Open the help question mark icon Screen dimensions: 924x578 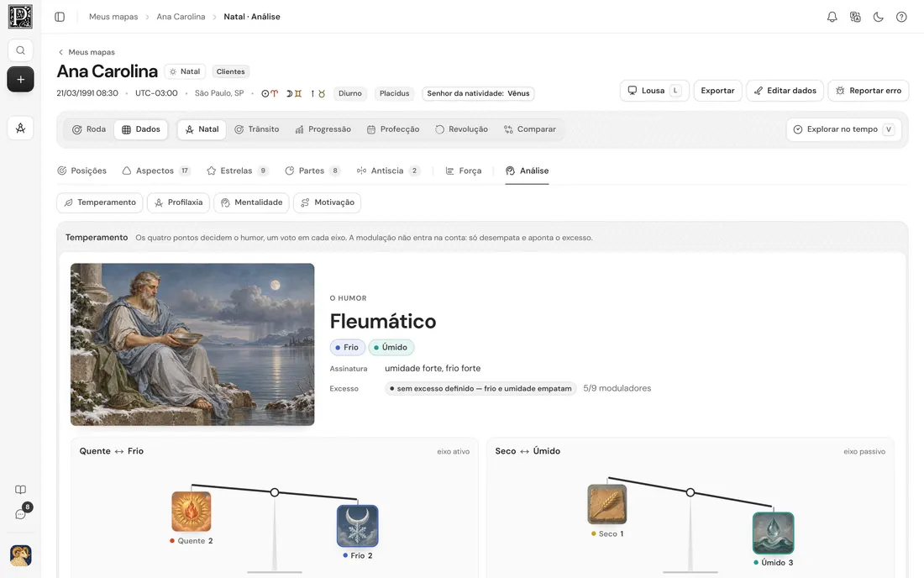(901, 17)
